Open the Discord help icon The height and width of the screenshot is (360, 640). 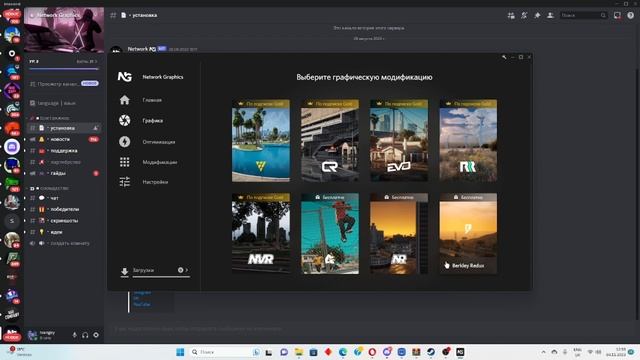click(631, 16)
